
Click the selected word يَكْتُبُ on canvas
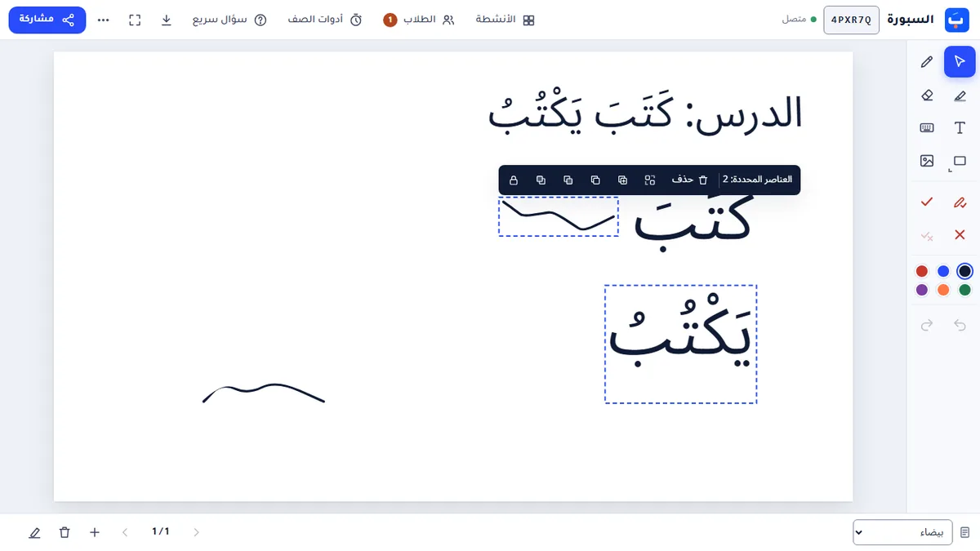[680, 344]
